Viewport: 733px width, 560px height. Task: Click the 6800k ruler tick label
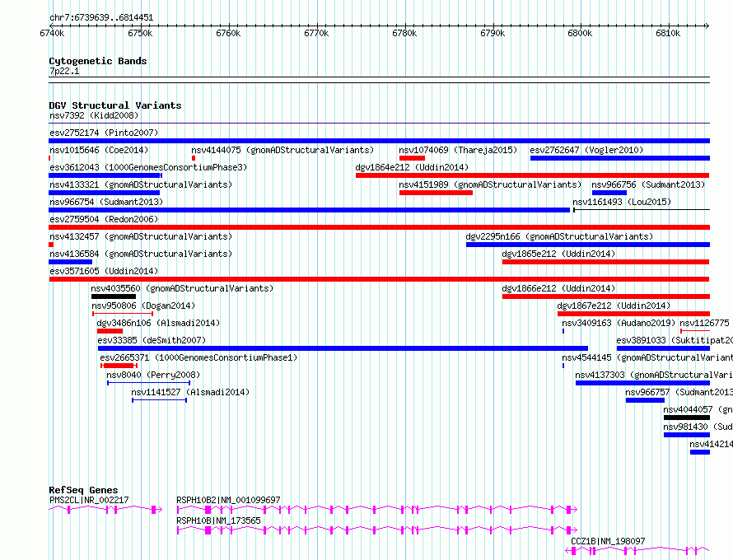[x=580, y=33]
